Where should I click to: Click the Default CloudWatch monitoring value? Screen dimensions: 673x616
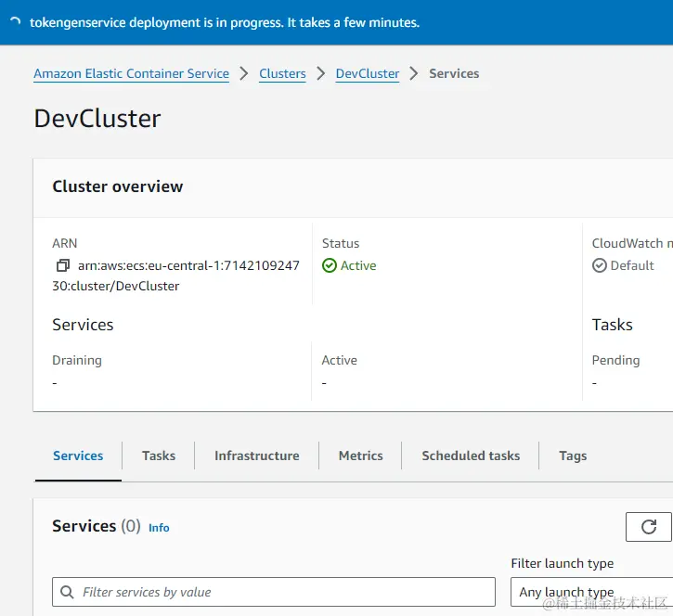[632, 265]
